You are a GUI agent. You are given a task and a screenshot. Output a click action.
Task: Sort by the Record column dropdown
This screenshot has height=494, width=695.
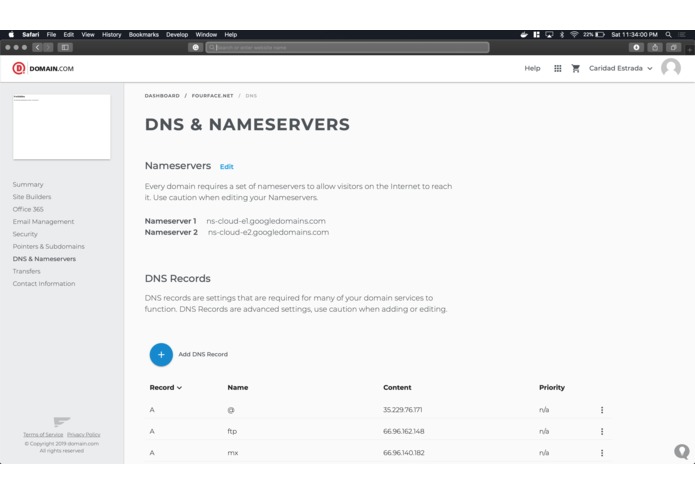click(x=166, y=387)
